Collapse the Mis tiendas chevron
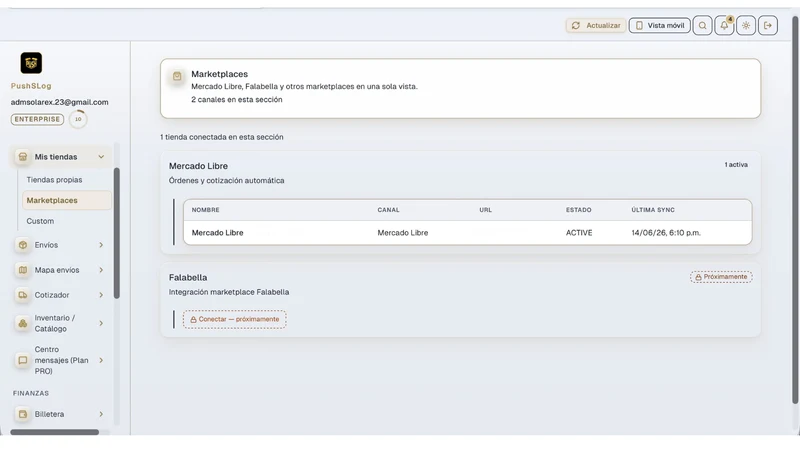 [101, 157]
